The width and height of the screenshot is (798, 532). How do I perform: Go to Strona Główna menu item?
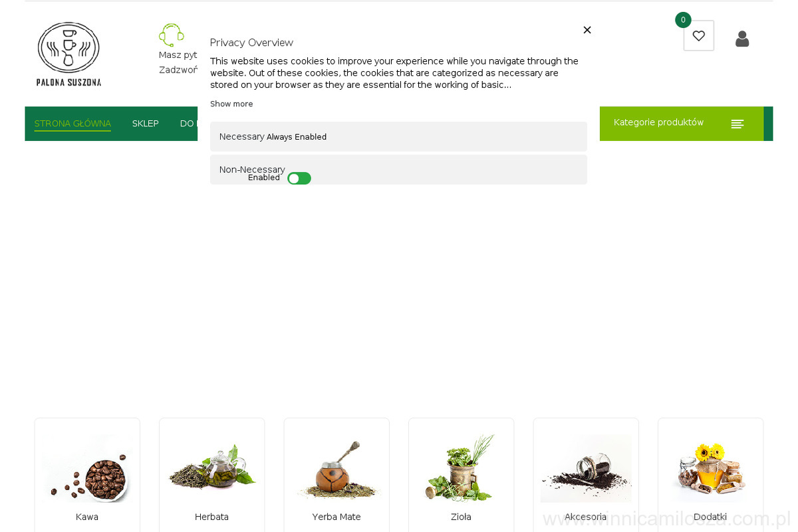(72, 124)
